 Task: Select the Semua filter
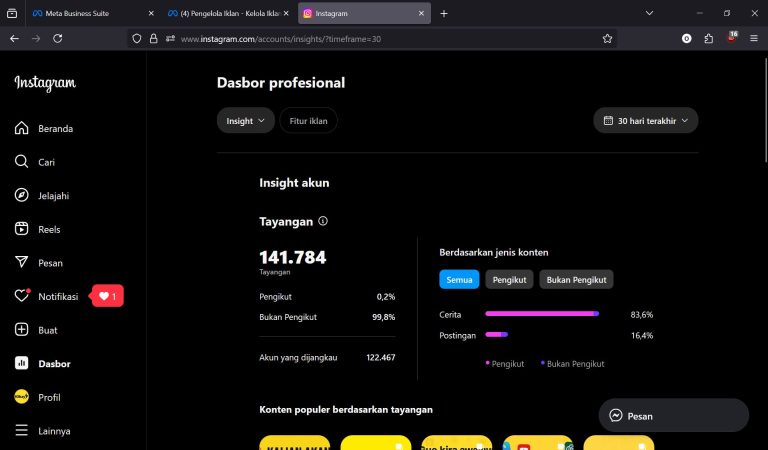(459, 280)
